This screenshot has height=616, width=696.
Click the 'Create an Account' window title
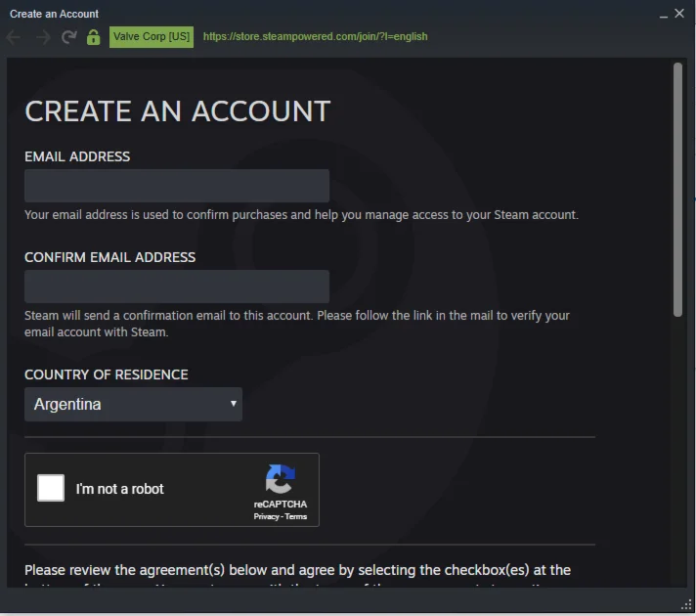pos(54,14)
